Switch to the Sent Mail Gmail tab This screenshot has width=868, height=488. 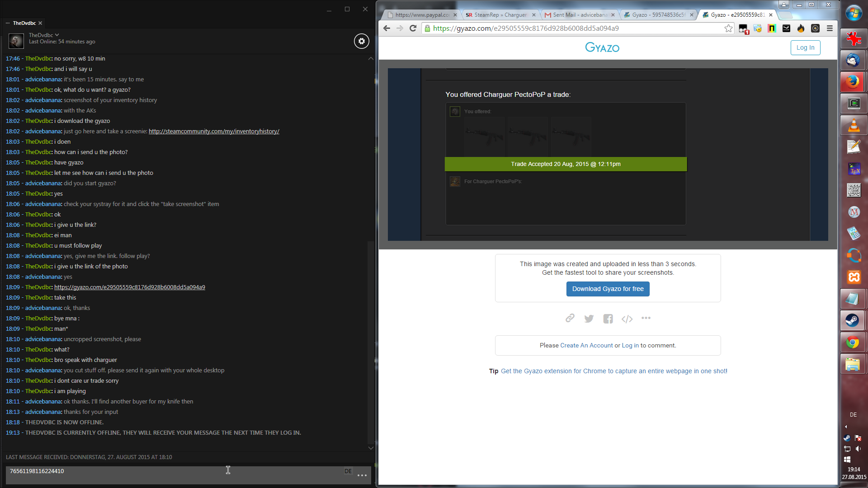click(x=579, y=15)
